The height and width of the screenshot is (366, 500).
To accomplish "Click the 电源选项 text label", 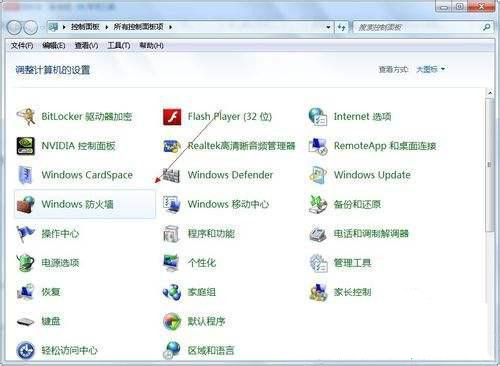I will point(60,263).
